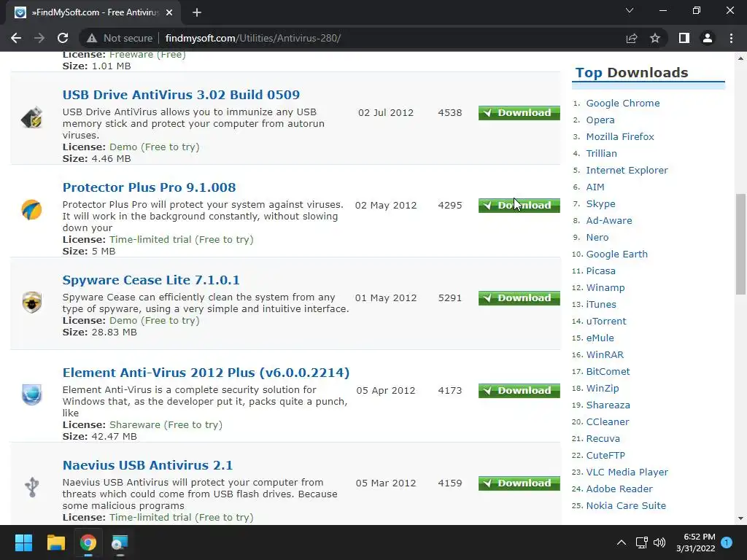Screen dimensions: 747x560
Task: Open the Spyware Cease Lite 7.1.0.1 title link
Action: (151, 280)
